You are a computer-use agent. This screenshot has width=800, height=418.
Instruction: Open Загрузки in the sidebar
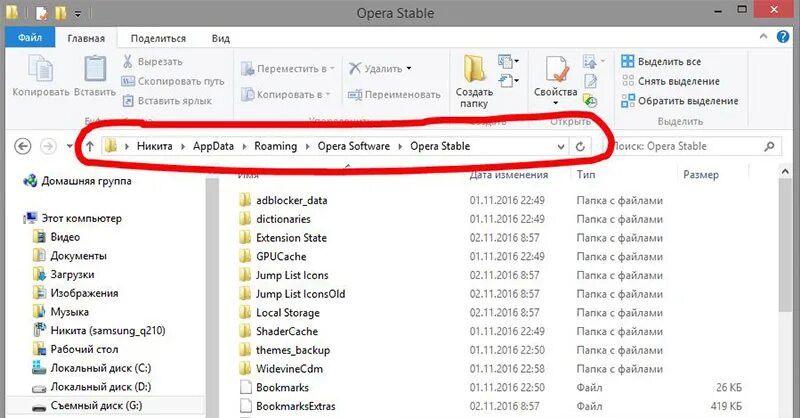[x=63, y=275]
